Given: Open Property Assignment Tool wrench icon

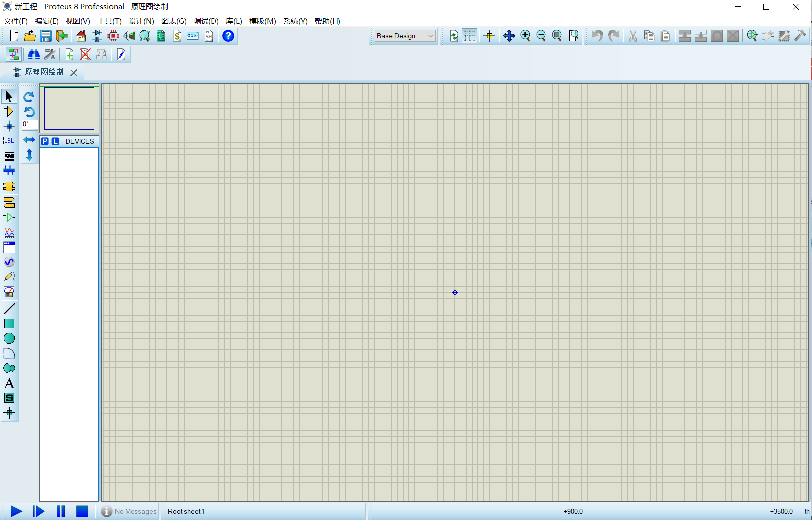Looking at the screenshot, I should pos(50,54).
